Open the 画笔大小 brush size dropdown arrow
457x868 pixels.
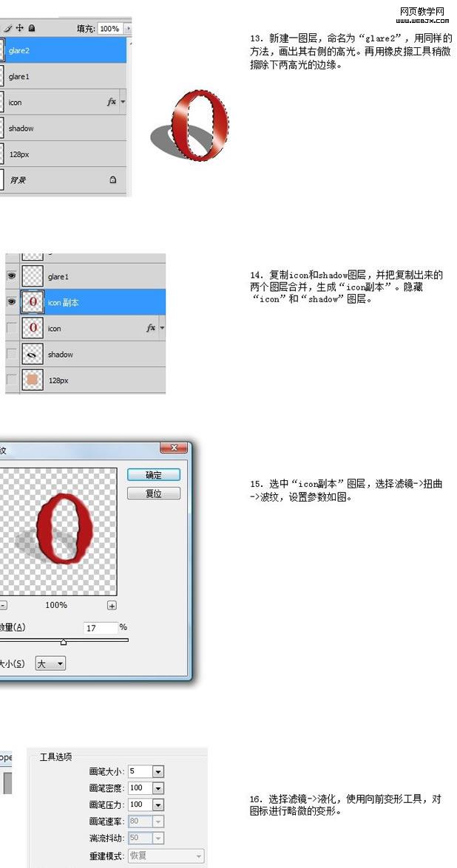tap(158, 771)
